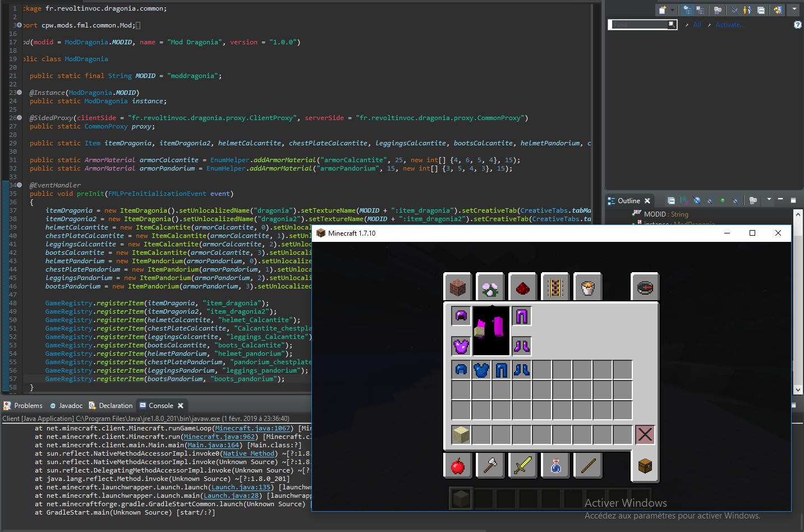Open the Minecraft.java:1067 stack trace link
The image size is (804, 532).
[x=252, y=428]
